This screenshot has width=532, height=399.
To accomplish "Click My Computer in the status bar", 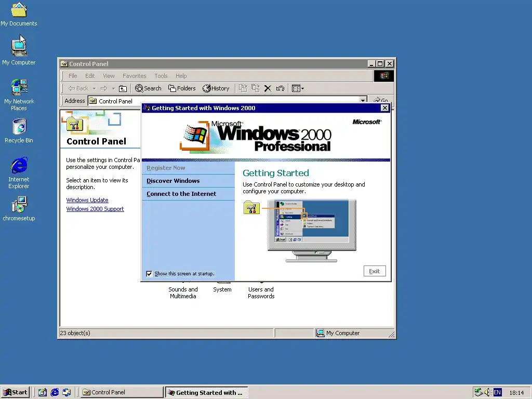I will [338, 333].
